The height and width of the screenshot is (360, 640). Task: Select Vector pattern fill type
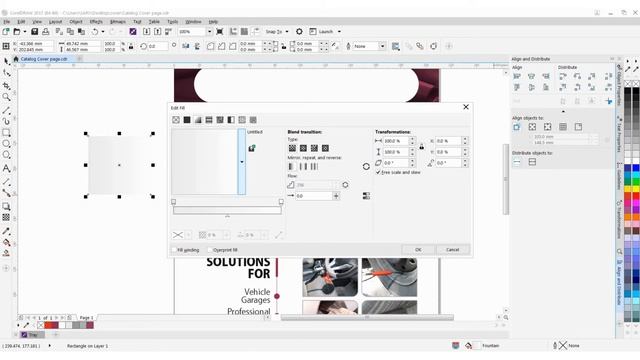209,120
